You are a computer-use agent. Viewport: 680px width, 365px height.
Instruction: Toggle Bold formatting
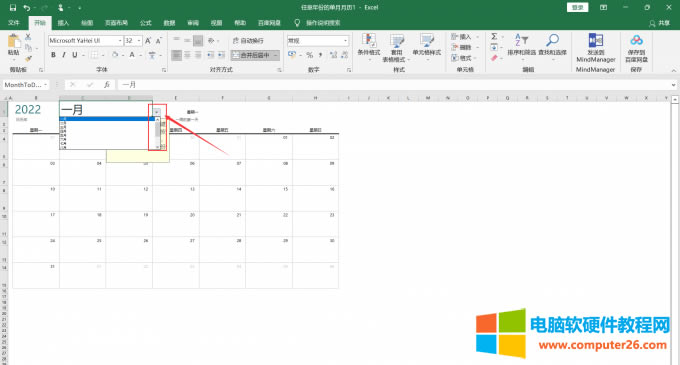pos(53,55)
